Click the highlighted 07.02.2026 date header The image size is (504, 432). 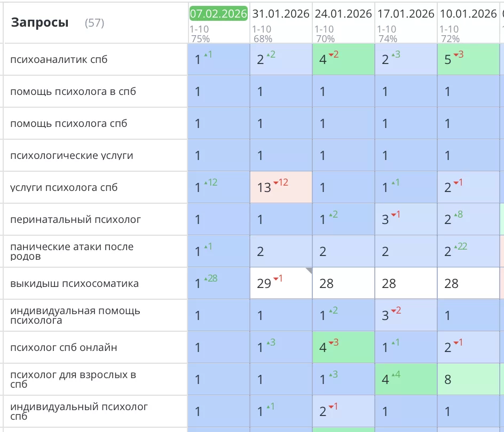click(x=218, y=14)
